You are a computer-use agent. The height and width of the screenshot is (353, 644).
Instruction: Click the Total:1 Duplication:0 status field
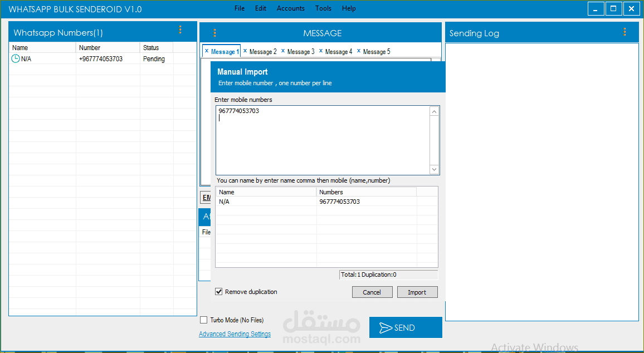pos(388,275)
